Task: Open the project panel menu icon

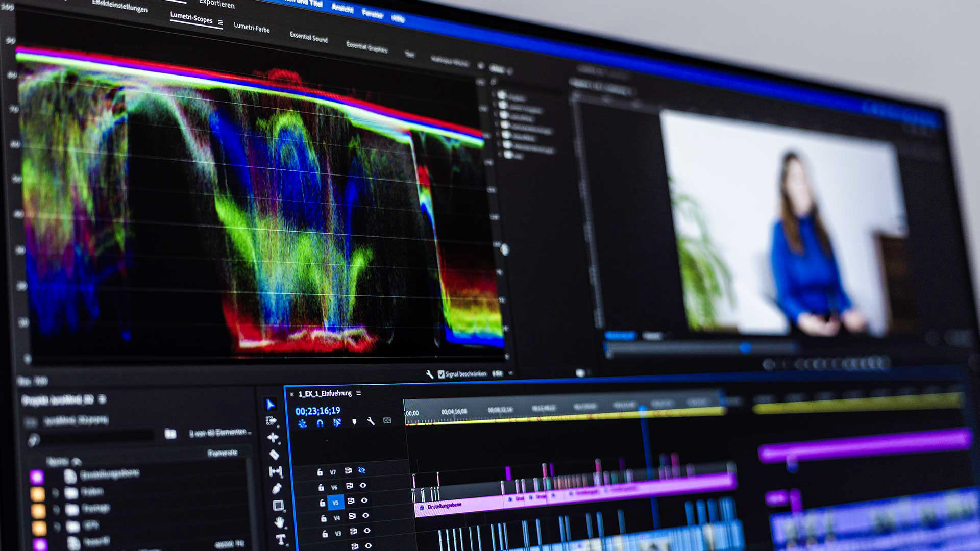Action: 102,398
